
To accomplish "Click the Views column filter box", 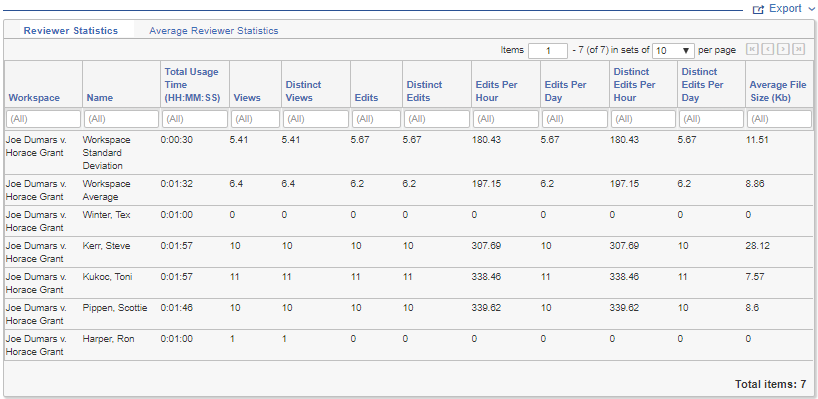I will [256, 119].
